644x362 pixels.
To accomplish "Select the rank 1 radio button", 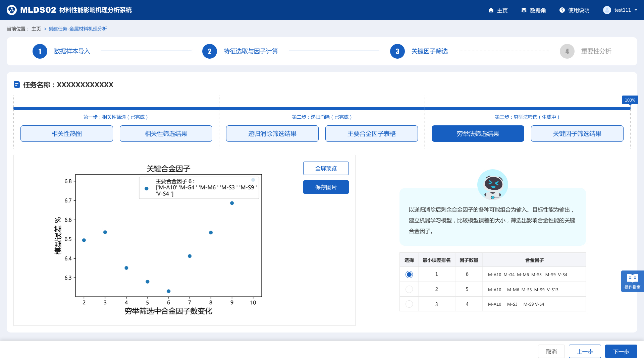I will coord(409,275).
